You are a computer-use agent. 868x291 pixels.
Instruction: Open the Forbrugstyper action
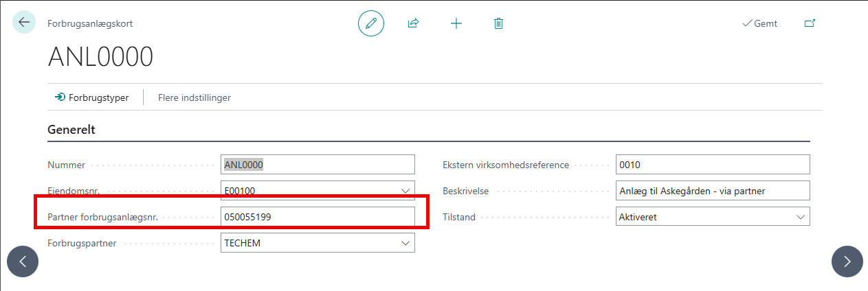(x=92, y=97)
